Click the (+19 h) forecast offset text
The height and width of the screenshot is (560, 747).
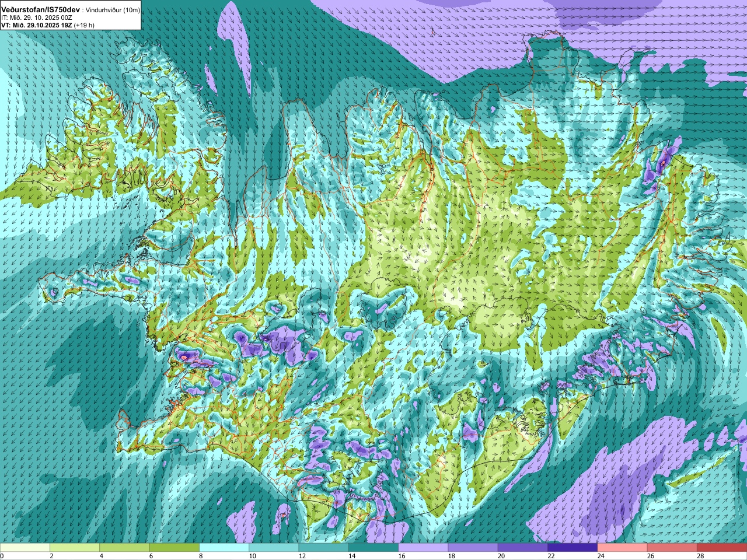pos(84,25)
